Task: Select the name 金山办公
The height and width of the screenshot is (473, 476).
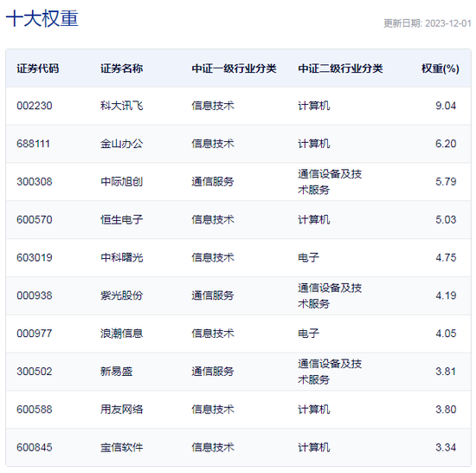Action: [x=121, y=144]
